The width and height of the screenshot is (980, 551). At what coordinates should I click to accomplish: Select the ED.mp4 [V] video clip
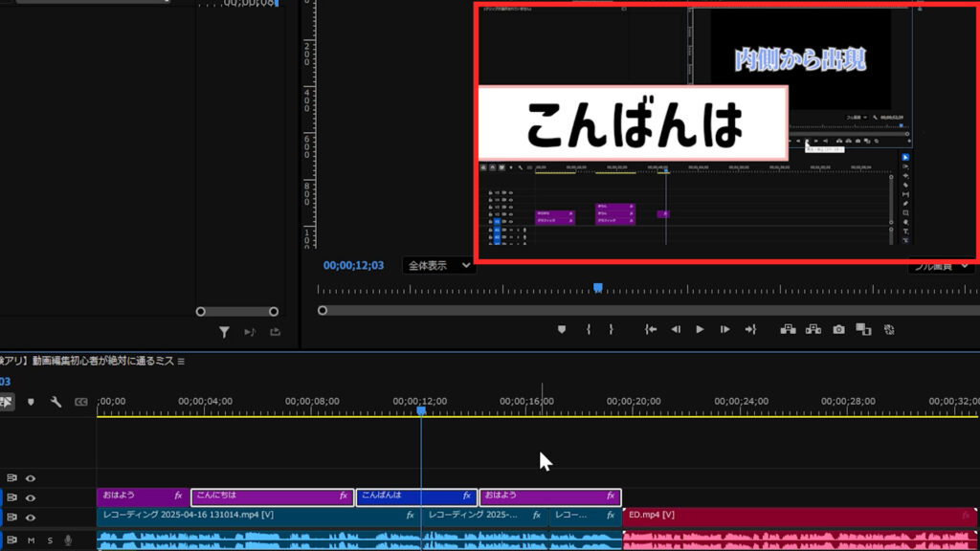point(799,517)
